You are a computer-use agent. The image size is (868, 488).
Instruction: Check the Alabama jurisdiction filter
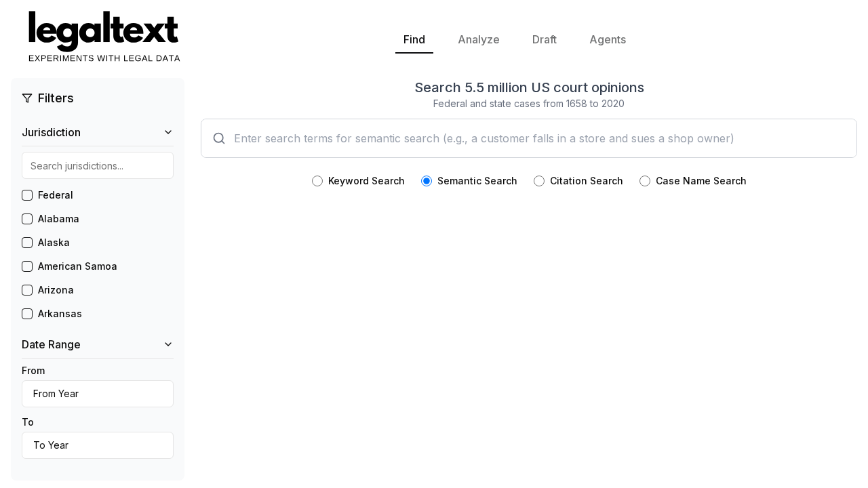coord(27,219)
